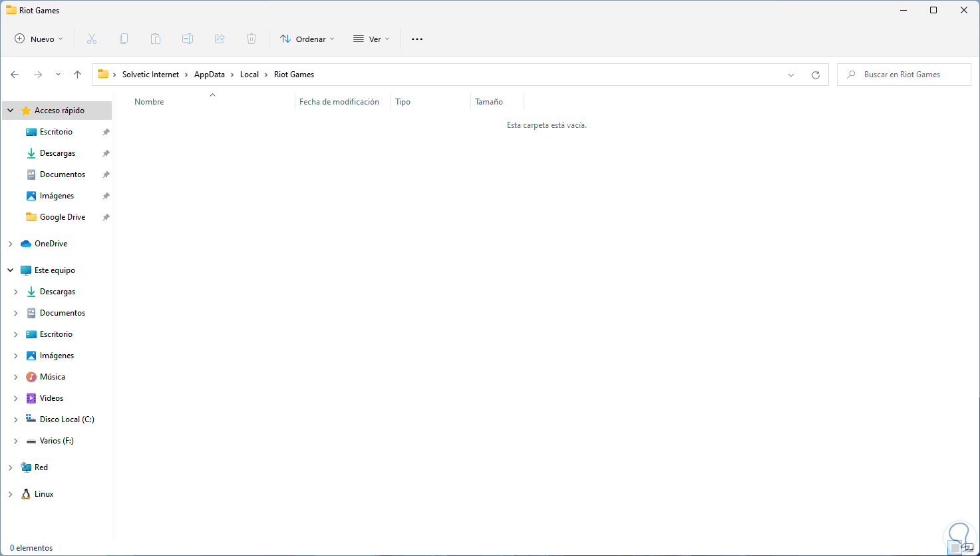Open the three-dot See more menu
This screenshot has height=556, width=980.
point(417,39)
